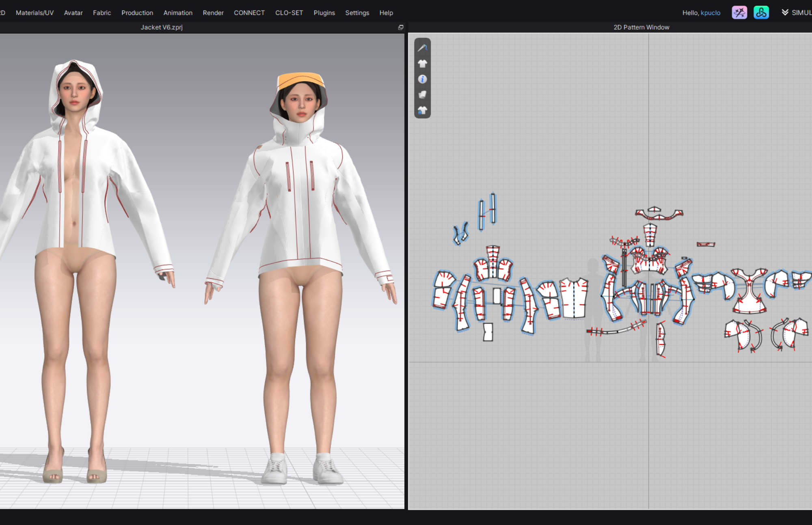
Task: Select the yellow cap on right avatar
Action: click(x=300, y=80)
